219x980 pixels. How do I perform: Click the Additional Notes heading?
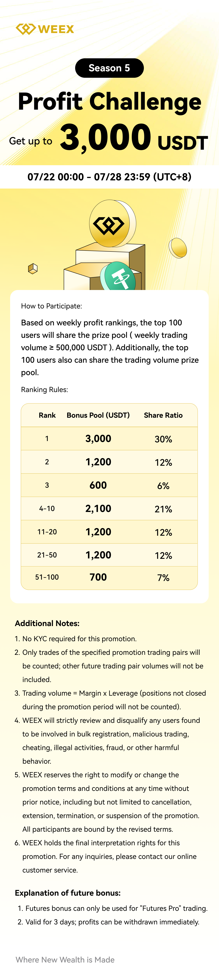[x=47, y=623]
